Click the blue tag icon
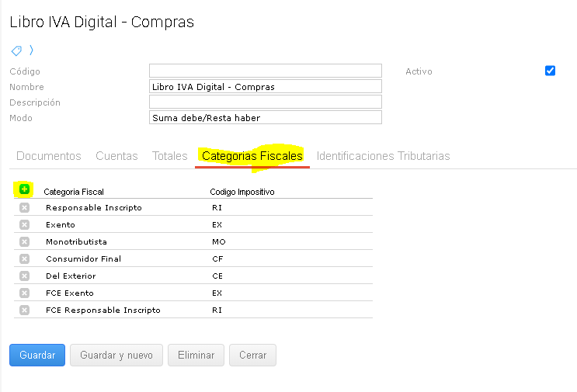The image size is (577, 392). coord(16,51)
